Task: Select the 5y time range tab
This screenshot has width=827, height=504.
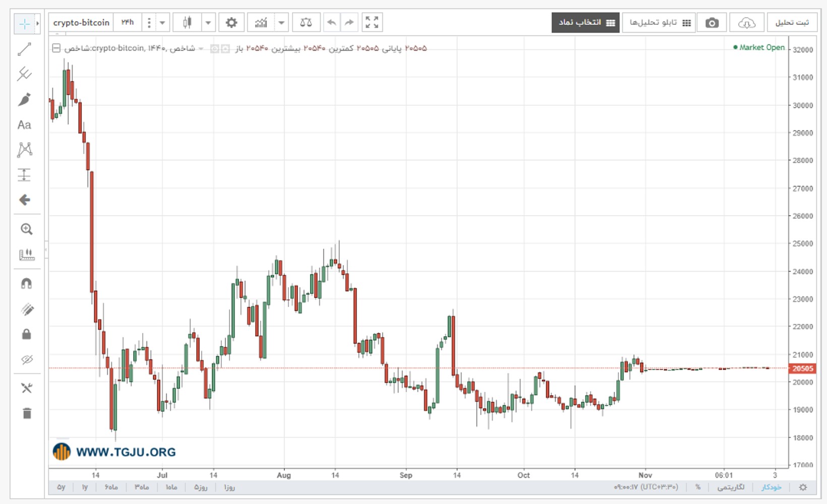Action: click(x=61, y=487)
